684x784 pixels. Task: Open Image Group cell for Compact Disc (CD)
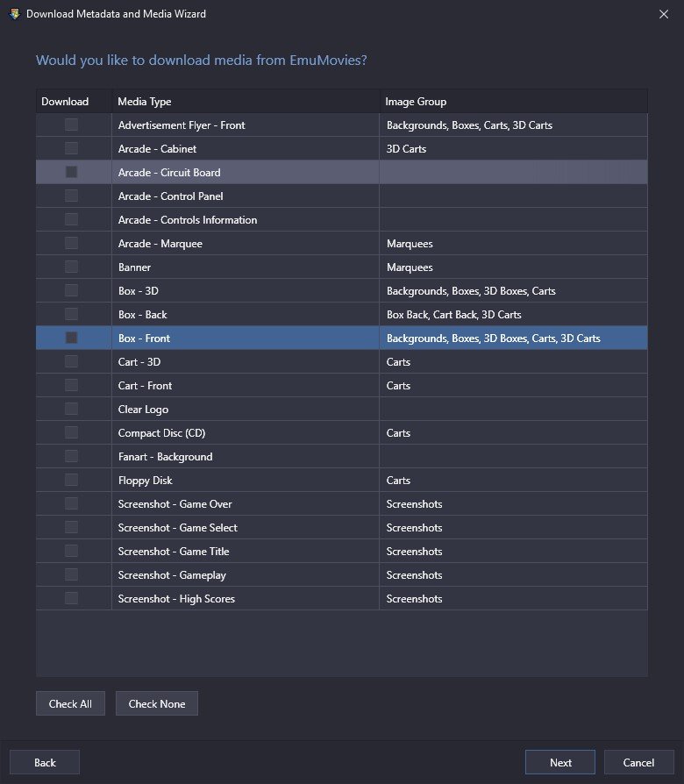click(x=514, y=432)
